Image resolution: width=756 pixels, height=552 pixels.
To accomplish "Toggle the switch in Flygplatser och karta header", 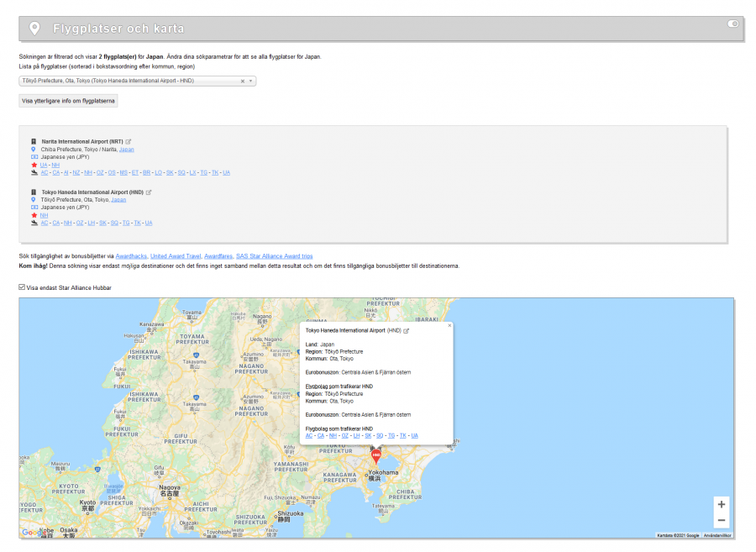I will tap(732, 24).
